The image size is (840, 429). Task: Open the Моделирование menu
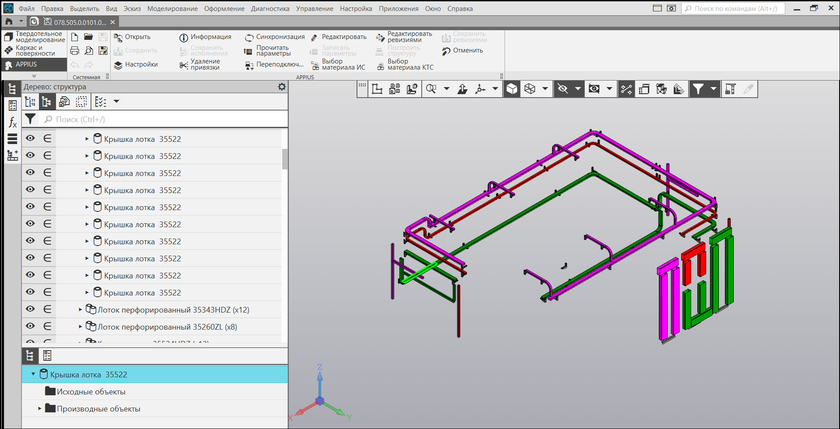(x=173, y=8)
